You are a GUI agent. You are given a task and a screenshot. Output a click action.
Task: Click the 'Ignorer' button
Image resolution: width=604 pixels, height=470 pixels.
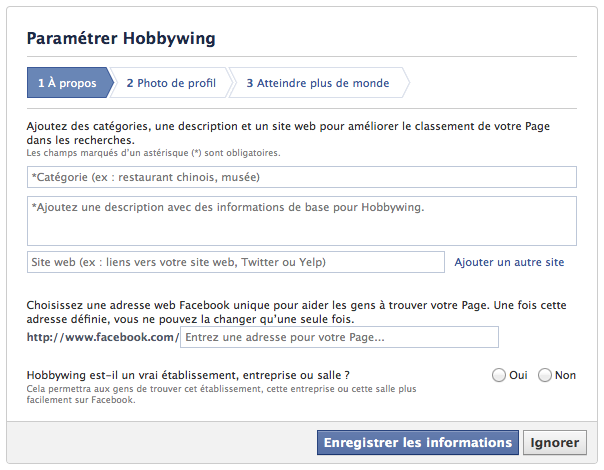[x=555, y=443]
